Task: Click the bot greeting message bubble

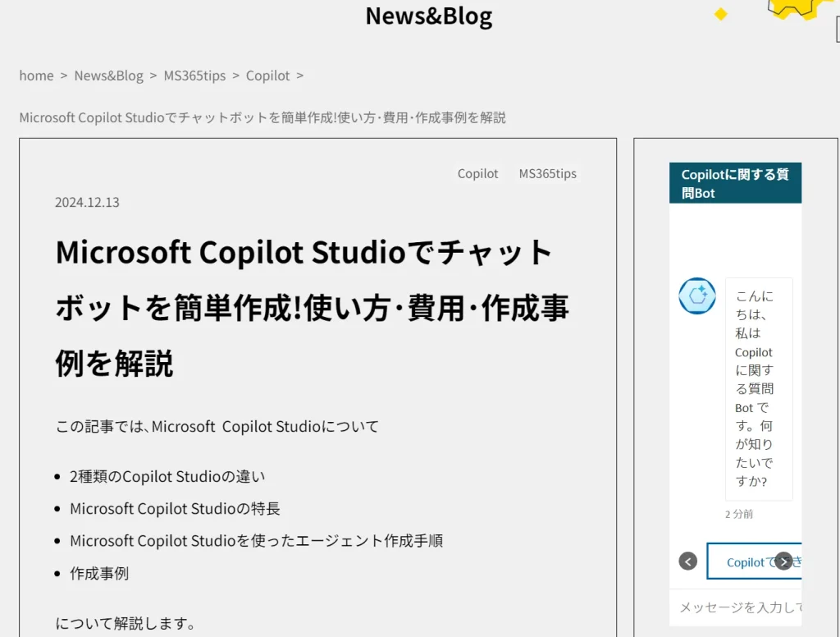Action: click(758, 388)
